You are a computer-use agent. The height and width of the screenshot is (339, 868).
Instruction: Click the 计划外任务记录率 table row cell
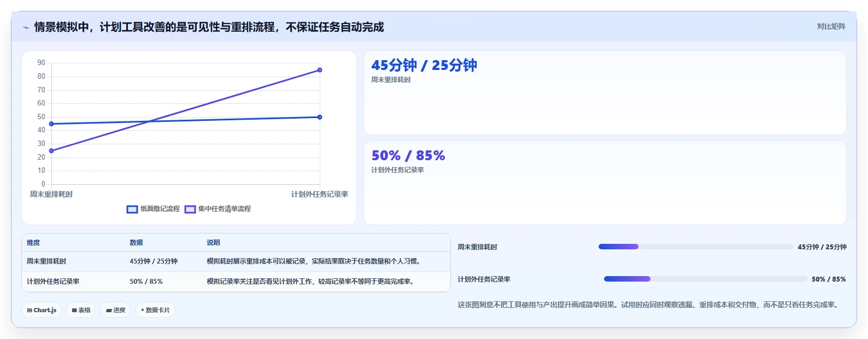click(53, 282)
